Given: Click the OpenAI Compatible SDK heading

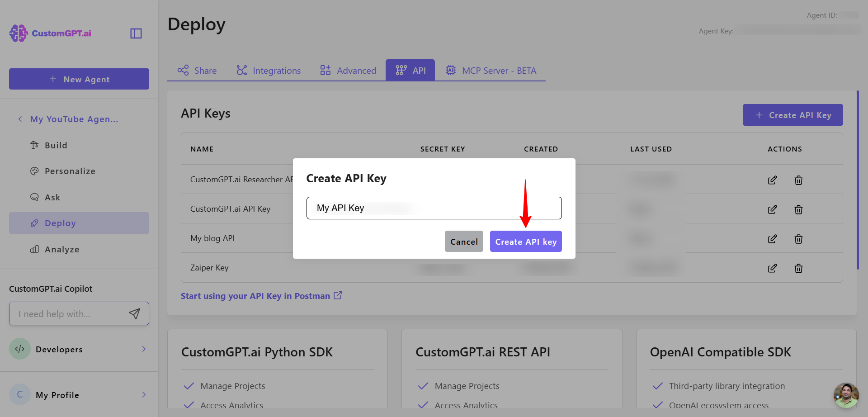Looking at the screenshot, I should point(721,352).
